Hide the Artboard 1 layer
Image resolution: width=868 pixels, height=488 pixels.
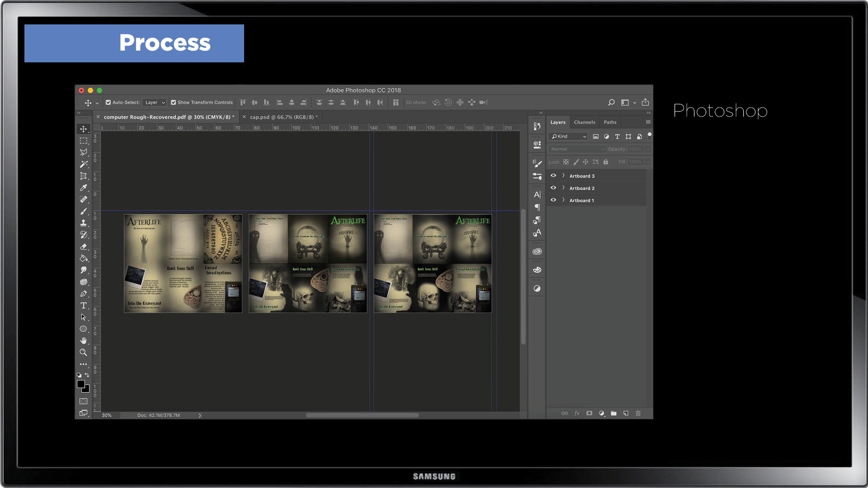pos(553,200)
